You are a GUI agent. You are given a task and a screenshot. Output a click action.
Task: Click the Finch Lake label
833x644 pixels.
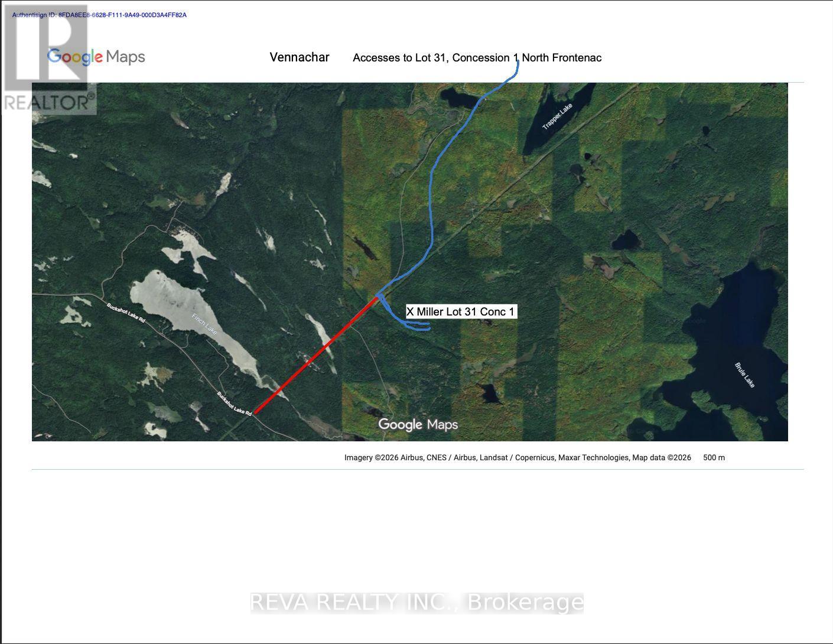(x=205, y=323)
